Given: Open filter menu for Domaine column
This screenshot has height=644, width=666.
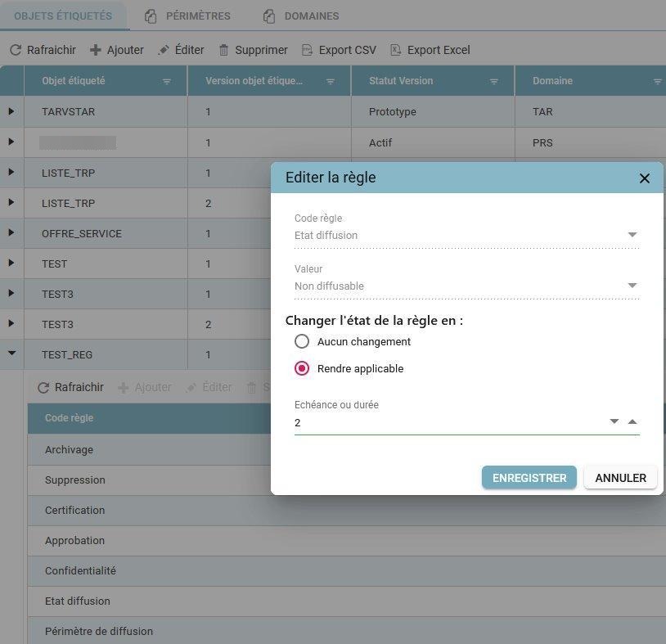Looking at the screenshot, I should tap(658, 81).
